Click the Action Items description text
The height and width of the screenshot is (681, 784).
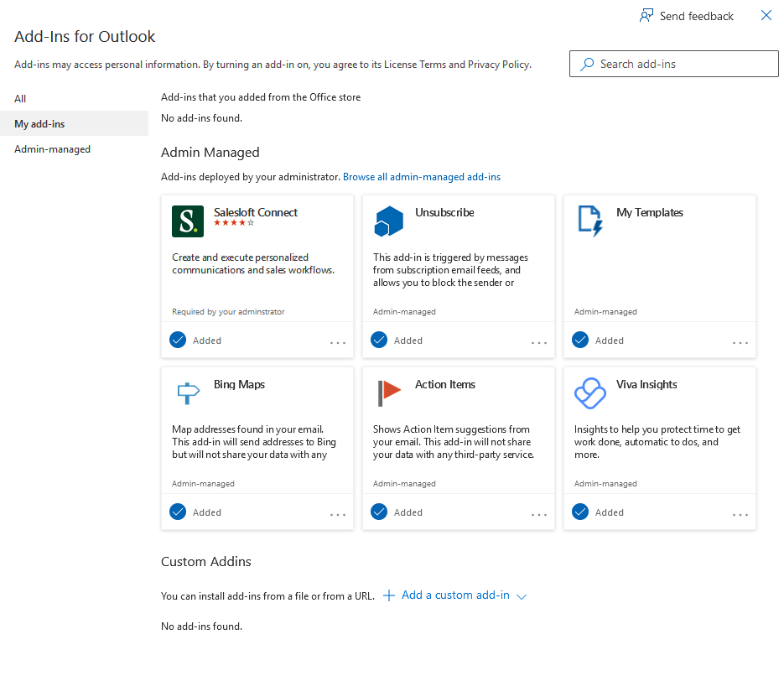(454, 442)
